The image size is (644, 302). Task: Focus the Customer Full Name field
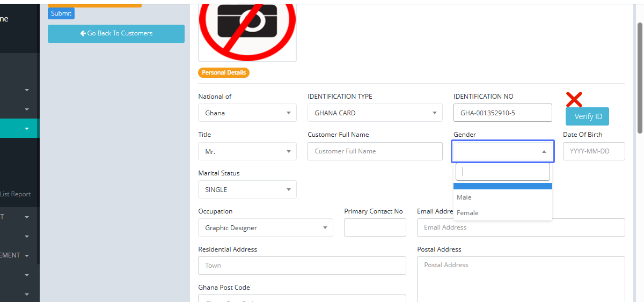375,151
